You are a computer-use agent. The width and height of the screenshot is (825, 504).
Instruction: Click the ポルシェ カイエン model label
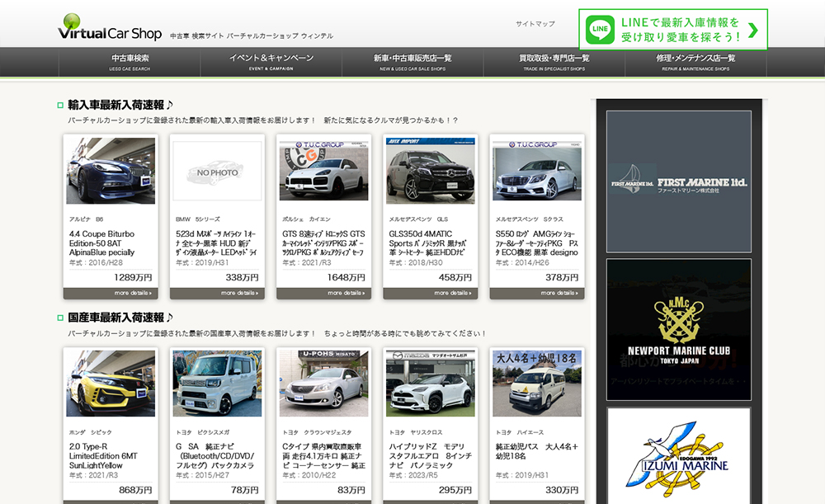(306, 219)
